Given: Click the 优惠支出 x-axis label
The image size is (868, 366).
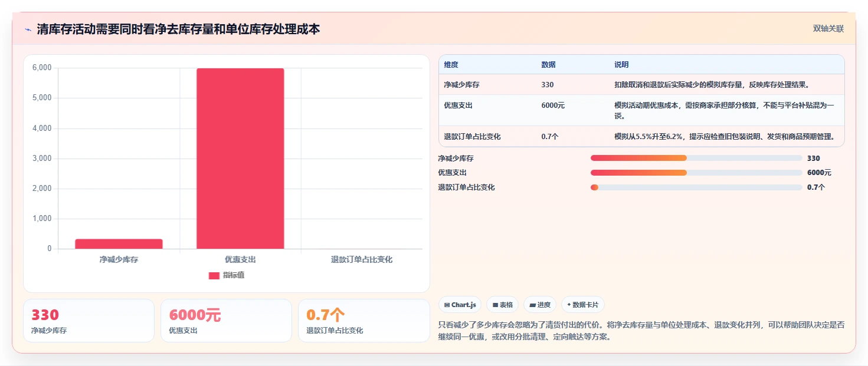Looking at the screenshot, I should [x=240, y=259].
